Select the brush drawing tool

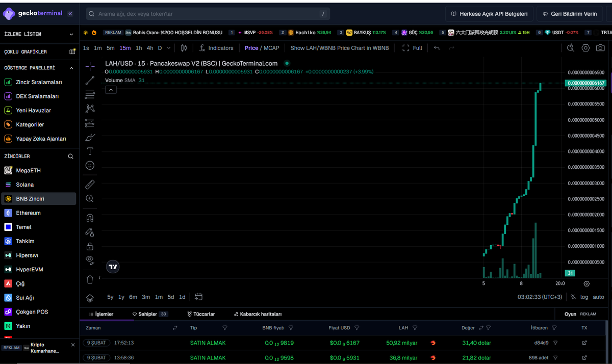coord(90,137)
